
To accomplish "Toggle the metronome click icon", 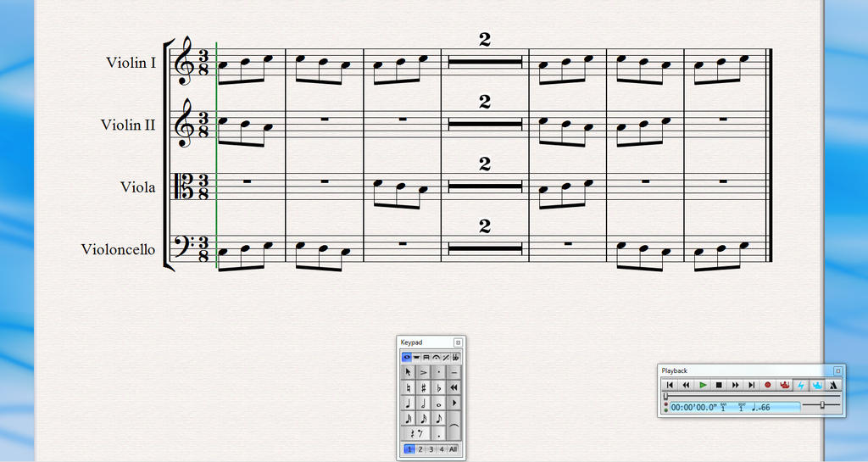I will [833, 385].
